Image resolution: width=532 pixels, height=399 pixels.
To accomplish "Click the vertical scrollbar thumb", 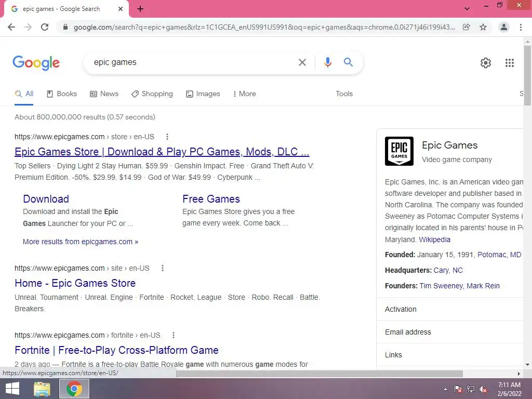I will 527,75.
